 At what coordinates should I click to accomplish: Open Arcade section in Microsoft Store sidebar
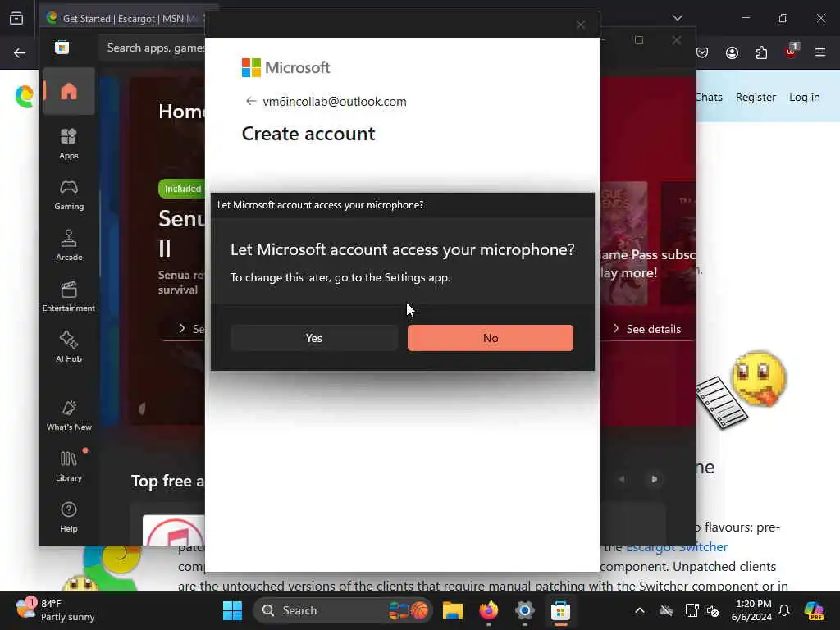(69, 245)
